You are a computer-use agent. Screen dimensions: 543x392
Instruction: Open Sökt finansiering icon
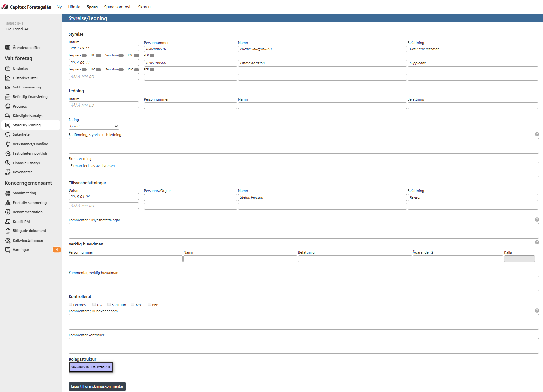[x=8, y=87]
